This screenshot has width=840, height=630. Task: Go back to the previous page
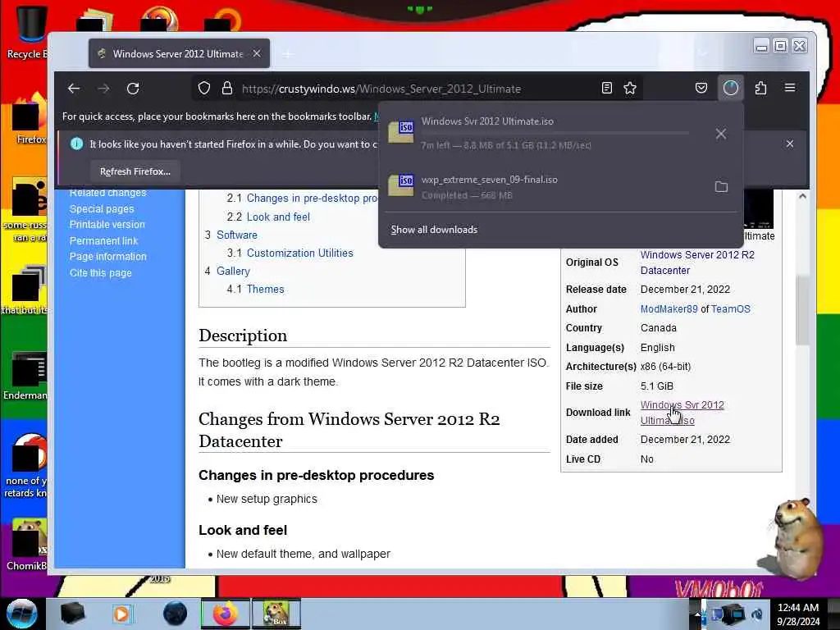point(74,89)
